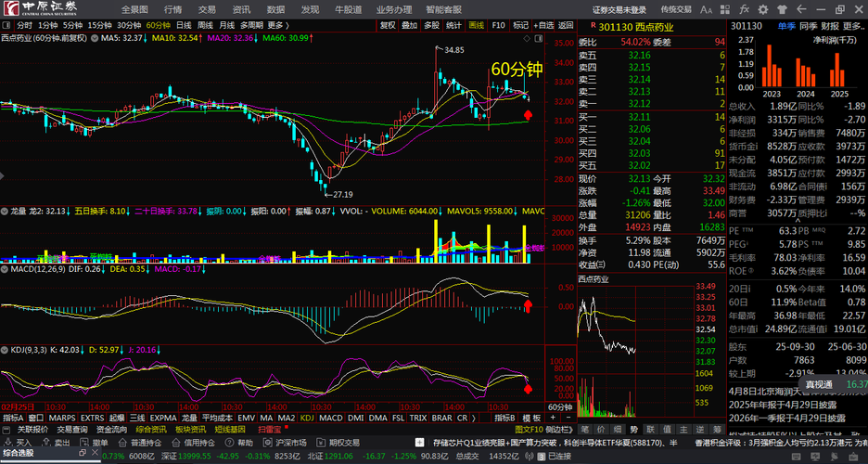Open the settings gear icon

tap(763, 9)
